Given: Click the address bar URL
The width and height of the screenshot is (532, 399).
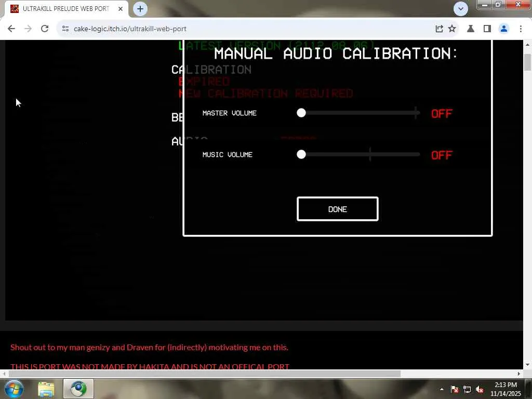Looking at the screenshot, I should click(x=130, y=29).
